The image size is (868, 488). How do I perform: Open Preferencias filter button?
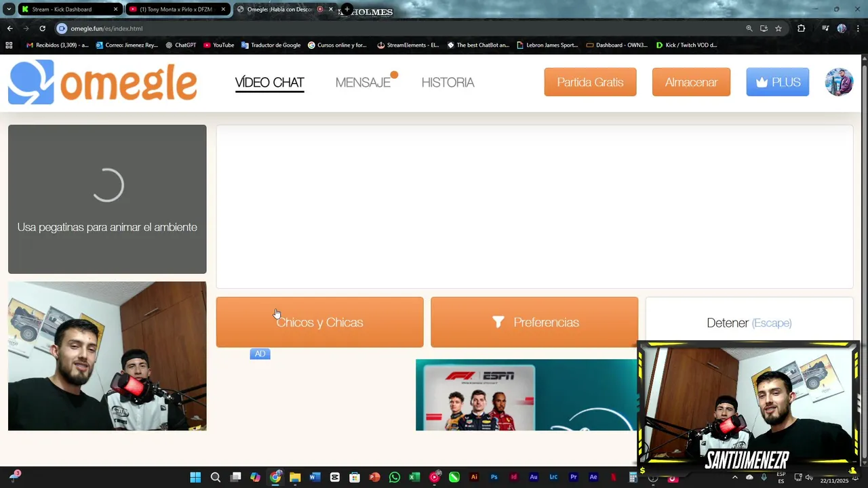(534, 322)
